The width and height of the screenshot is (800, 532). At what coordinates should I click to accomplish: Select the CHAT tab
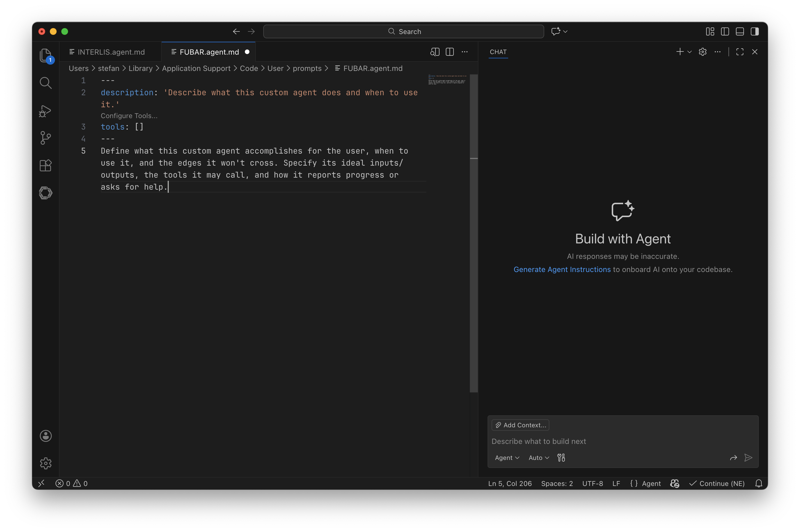point(498,52)
